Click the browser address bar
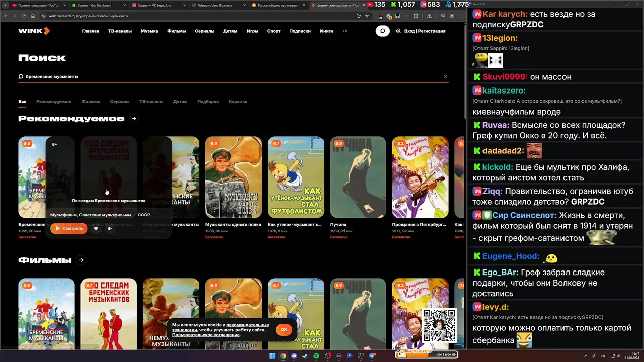This screenshot has width=644, height=362. pyautogui.click(x=201, y=16)
